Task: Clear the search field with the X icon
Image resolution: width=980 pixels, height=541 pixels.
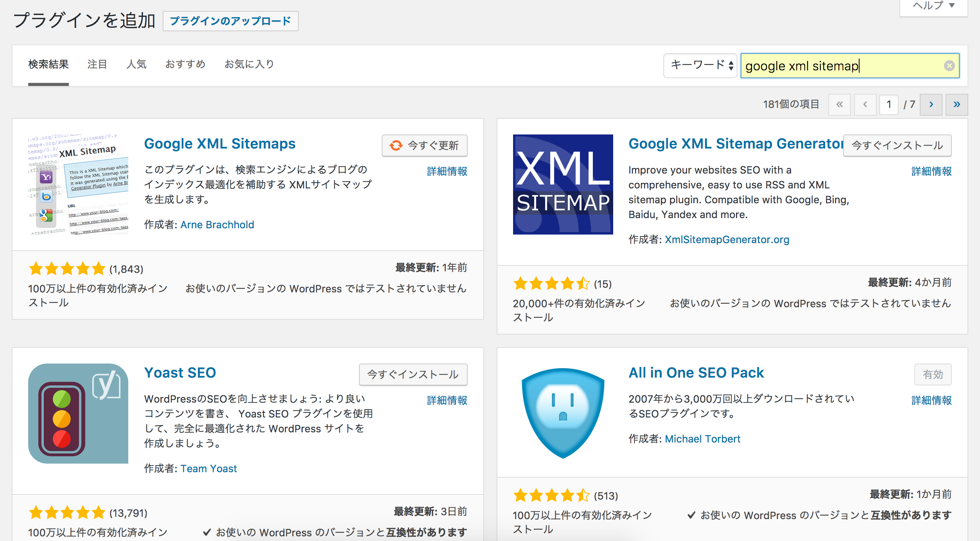Action: coord(949,66)
